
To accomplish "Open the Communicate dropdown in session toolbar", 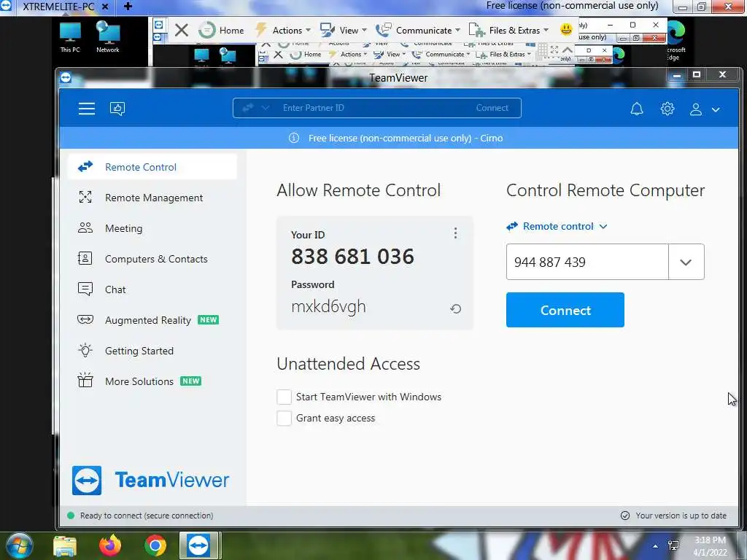I will (418, 31).
